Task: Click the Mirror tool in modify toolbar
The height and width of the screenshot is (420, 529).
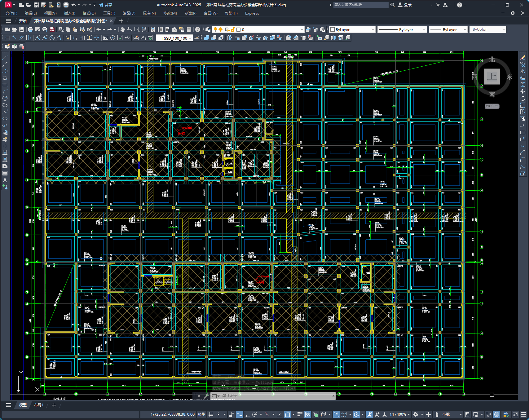Action: (x=523, y=71)
